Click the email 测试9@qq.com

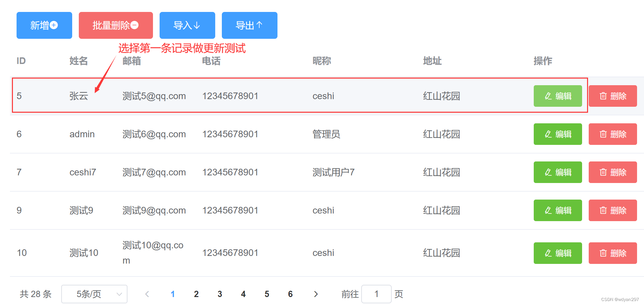click(154, 211)
